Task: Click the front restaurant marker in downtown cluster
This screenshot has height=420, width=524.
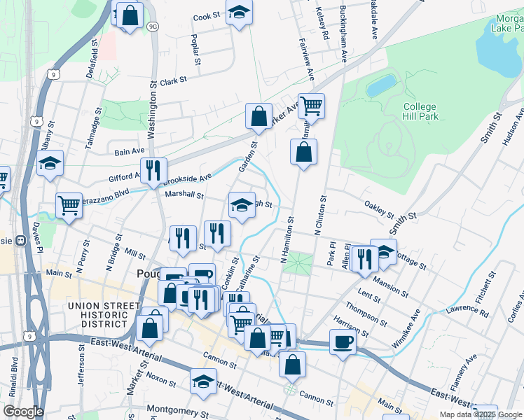Action: (x=201, y=300)
